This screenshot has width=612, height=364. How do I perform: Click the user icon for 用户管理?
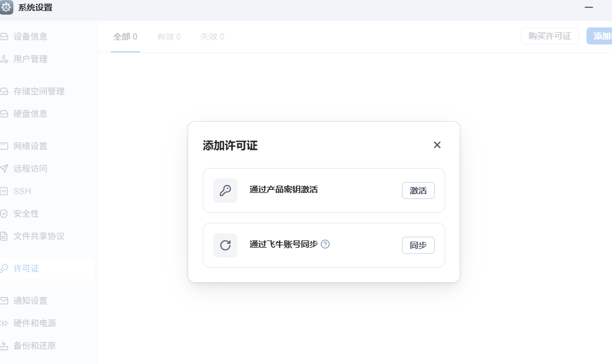point(4,59)
